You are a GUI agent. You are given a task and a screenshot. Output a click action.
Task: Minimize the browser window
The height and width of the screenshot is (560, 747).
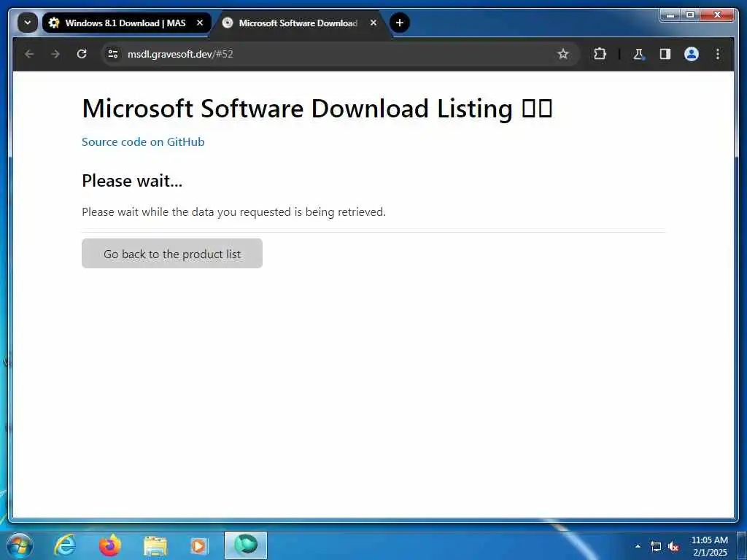pyautogui.click(x=671, y=15)
